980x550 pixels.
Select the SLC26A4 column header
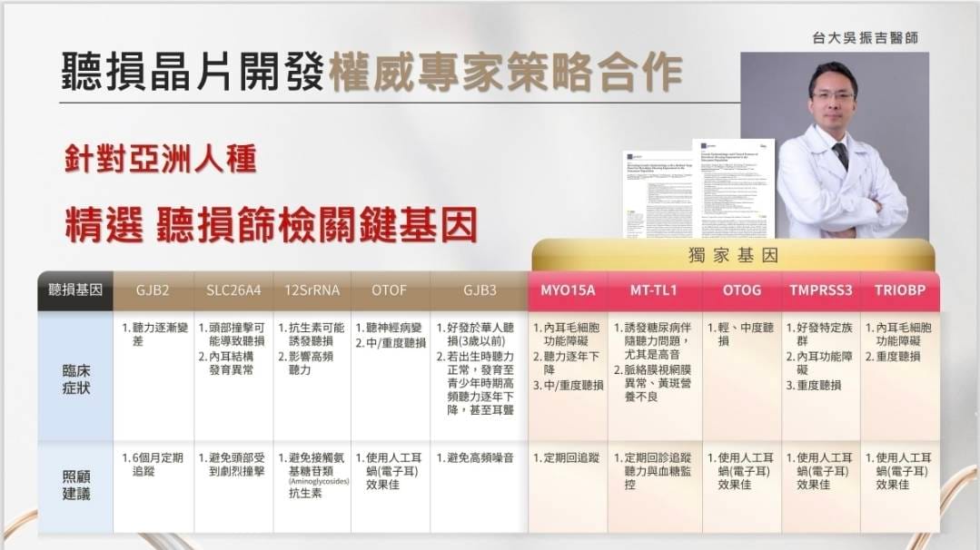233,291
